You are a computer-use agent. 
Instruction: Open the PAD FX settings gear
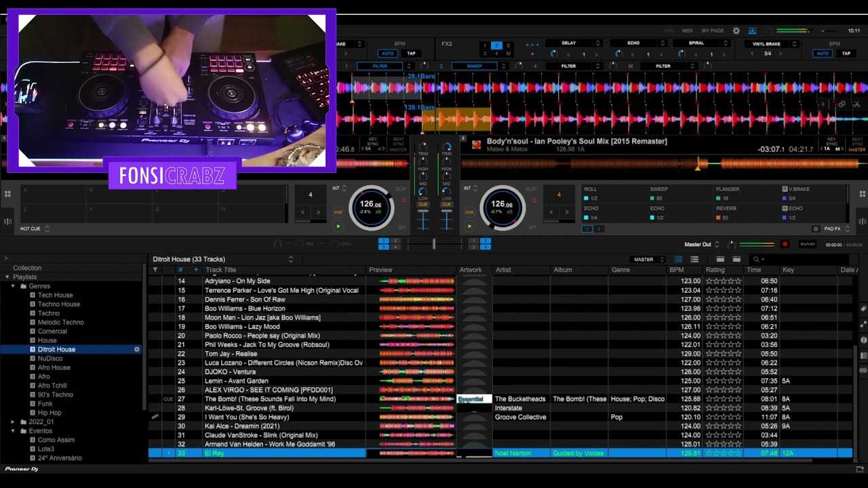[816, 229]
